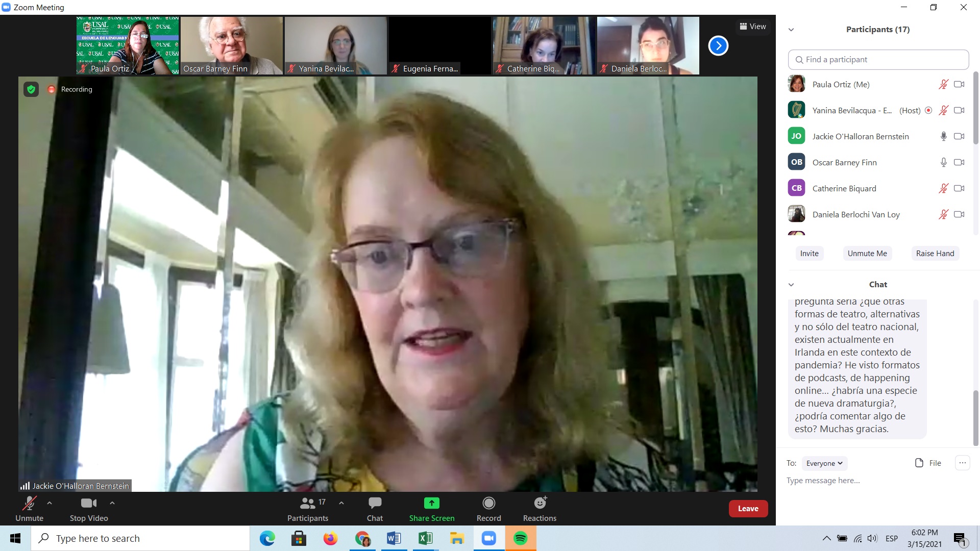
Task: Click the Raise Hand button
Action: point(935,254)
